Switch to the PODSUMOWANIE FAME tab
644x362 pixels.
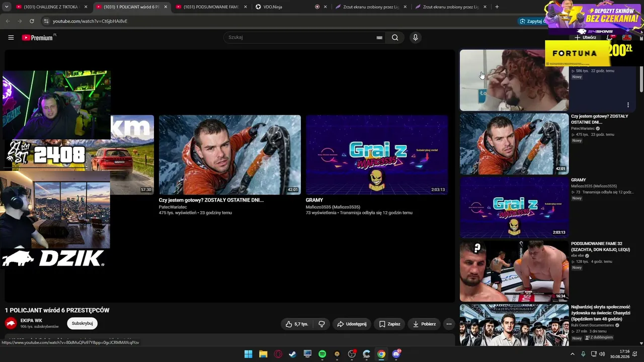click(211, 7)
